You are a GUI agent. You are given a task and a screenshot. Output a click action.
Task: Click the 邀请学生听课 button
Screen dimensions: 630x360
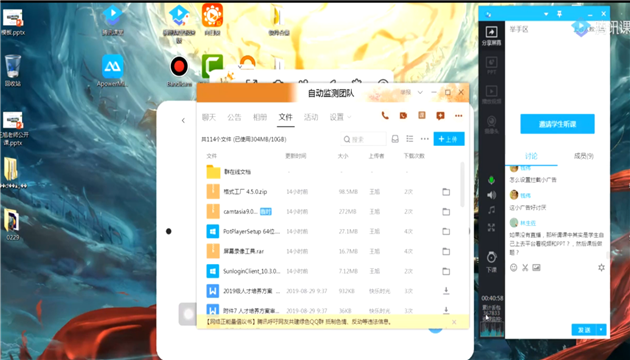click(x=557, y=124)
